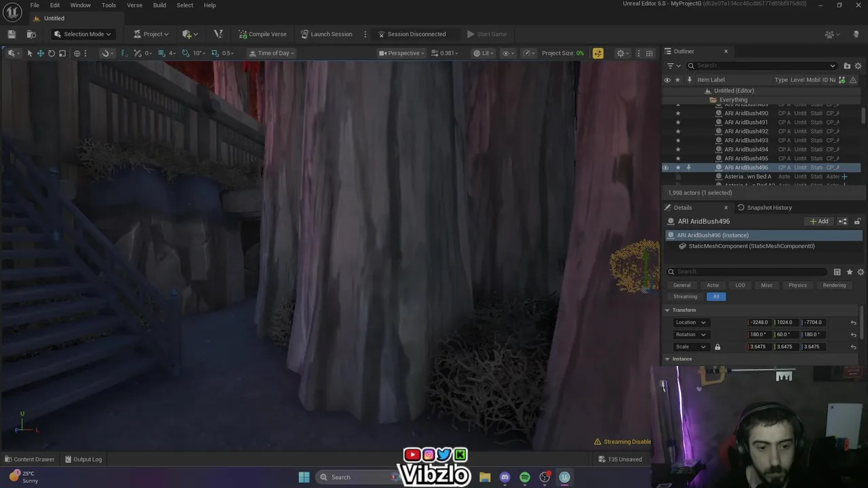This screenshot has height=488, width=868.
Task: Click the Launch Session button
Action: 326,34
